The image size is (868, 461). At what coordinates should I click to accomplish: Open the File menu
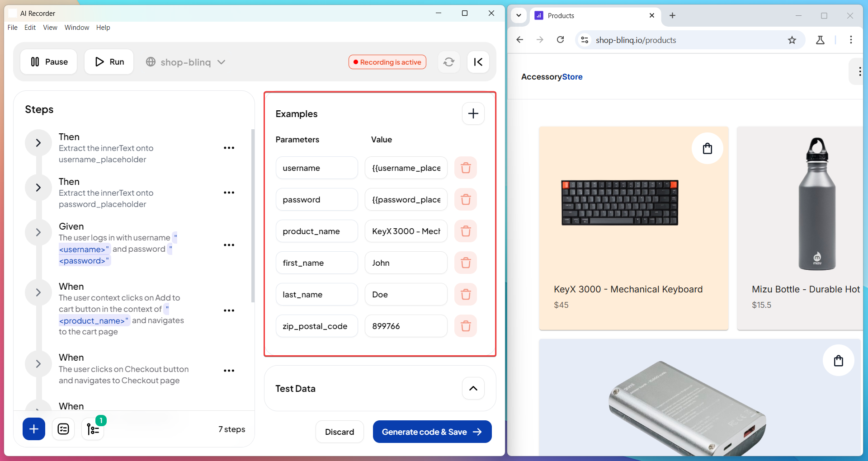pyautogui.click(x=13, y=28)
